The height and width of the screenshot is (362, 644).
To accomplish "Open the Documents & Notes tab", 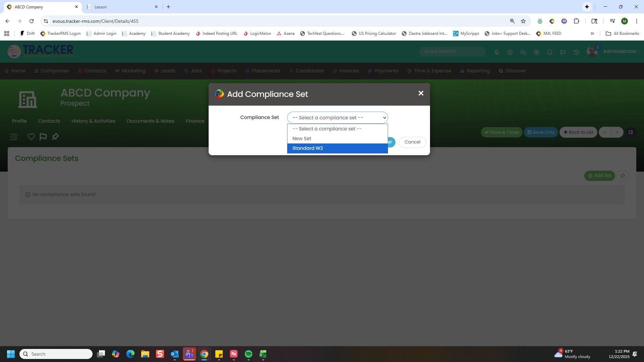I will pyautogui.click(x=150, y=121).
